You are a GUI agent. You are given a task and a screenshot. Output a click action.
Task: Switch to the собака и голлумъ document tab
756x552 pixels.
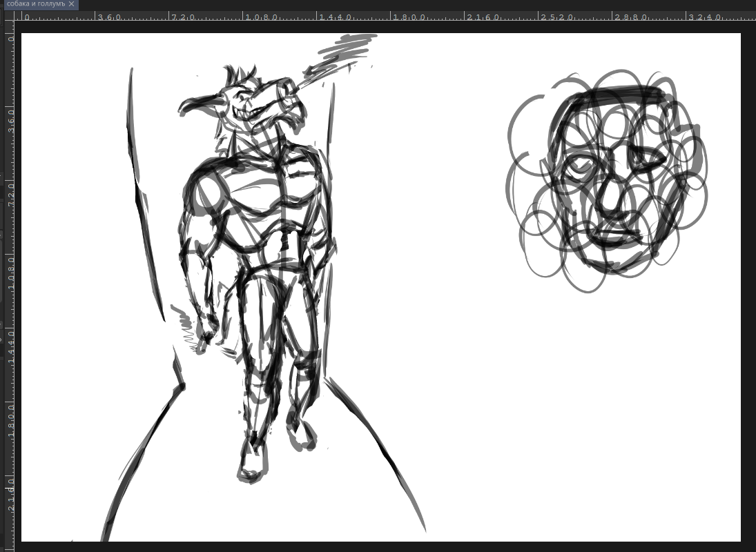(x=35, y=4)
